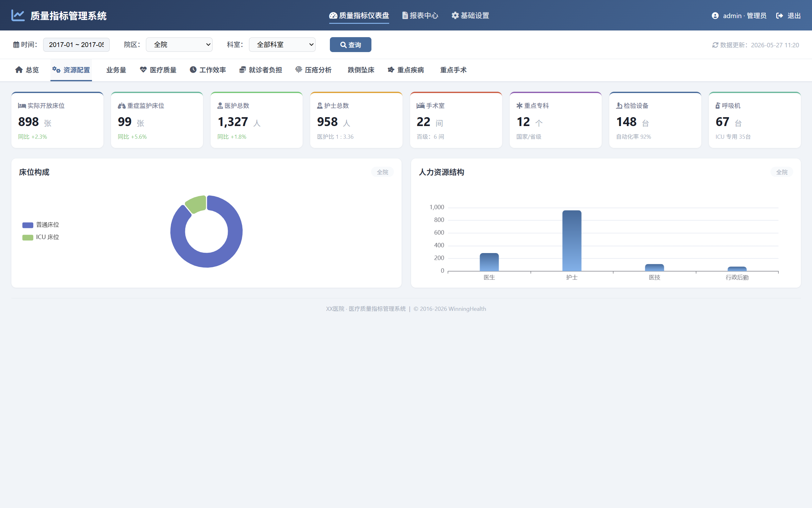Click the coins icon on 就诊者负担 tab
The image size is (812, 508).
[242, 70]
